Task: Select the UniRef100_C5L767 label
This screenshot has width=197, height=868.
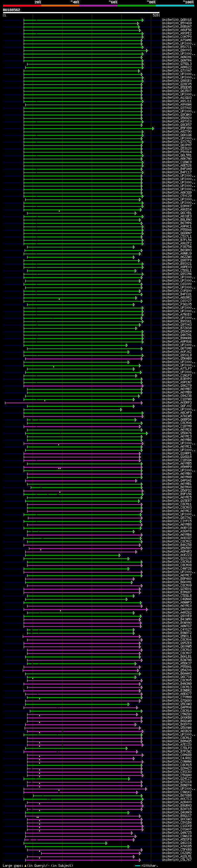Action: point(177,860)
